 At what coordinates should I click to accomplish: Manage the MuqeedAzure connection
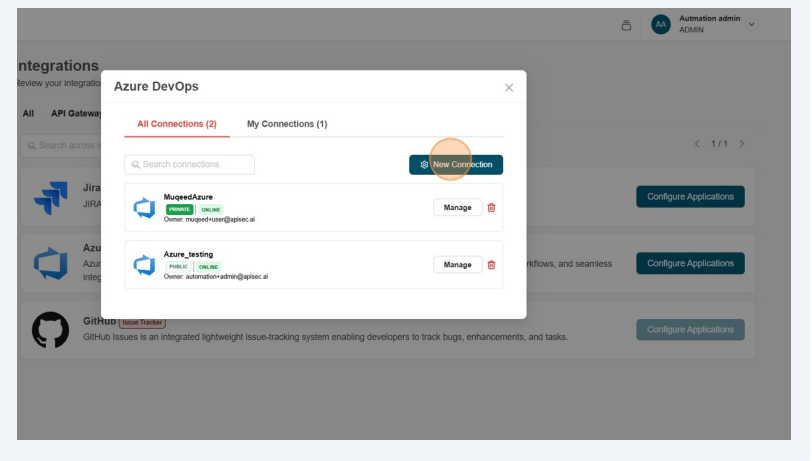[457, 208]
